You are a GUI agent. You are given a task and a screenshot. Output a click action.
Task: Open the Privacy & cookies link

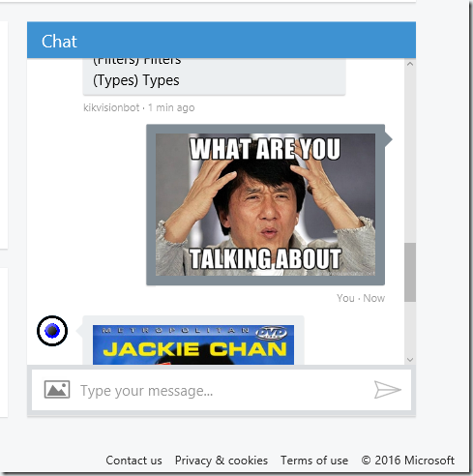222,461
